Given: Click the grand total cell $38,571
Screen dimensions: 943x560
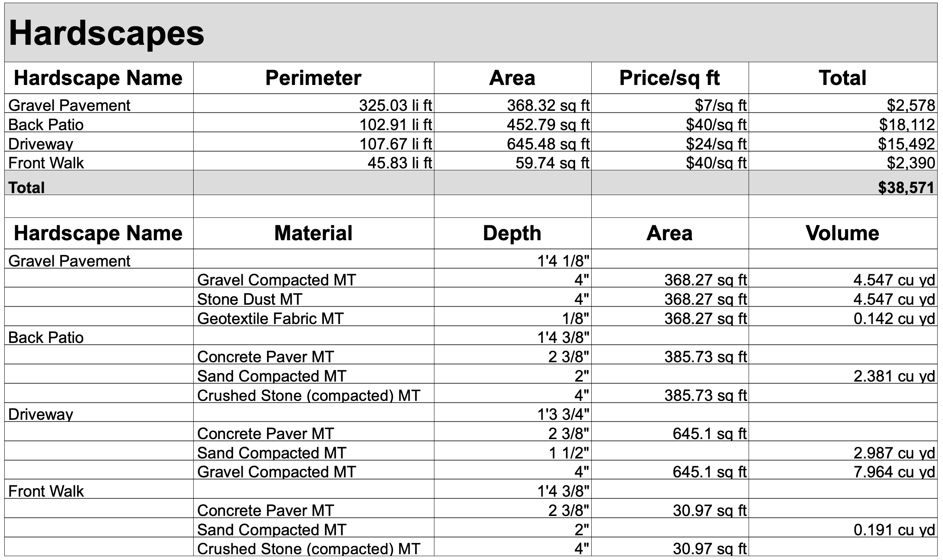Looking at the screenshot, I should coord(843,183).
